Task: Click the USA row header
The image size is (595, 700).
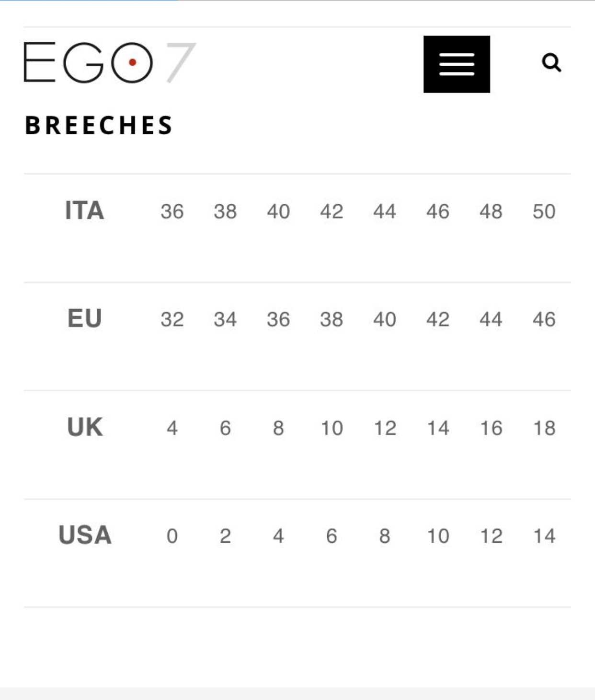Action: click(85, 535)
